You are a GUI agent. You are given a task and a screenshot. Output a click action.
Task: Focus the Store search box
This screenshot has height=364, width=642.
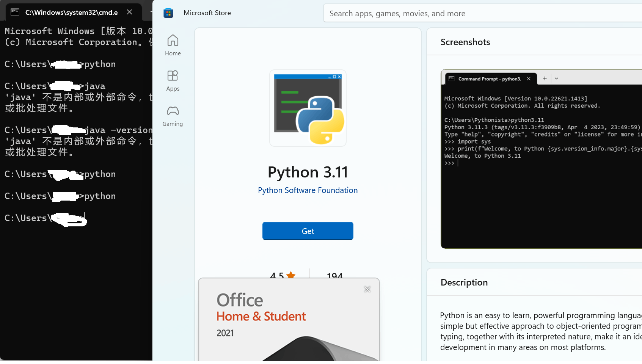pos(482,14)
